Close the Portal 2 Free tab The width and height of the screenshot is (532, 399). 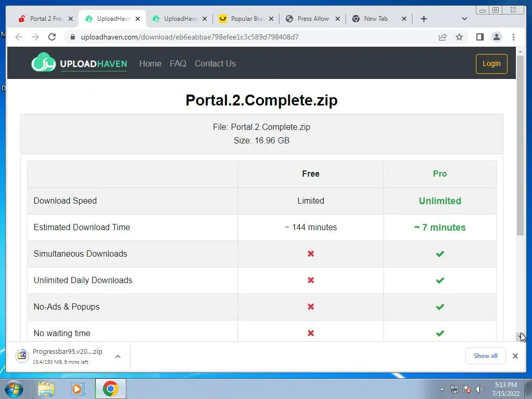(x=71, y=19)
